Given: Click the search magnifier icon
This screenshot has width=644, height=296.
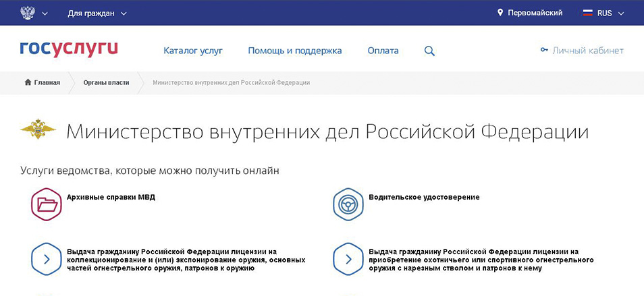Looking at the screenshot, I should 429,51.
